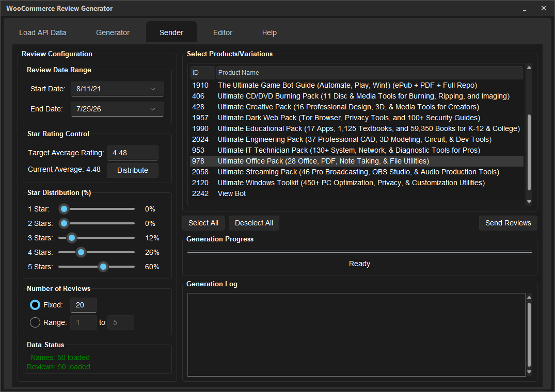Screen dimensions: 555x392
Task: Select Ultimate Office Pack row
Action: [x=357, y=161]
